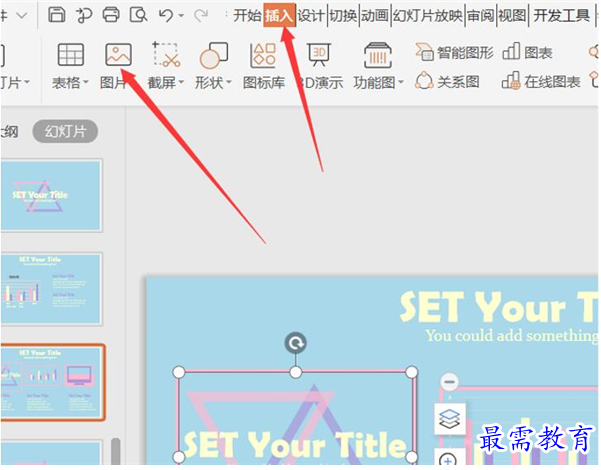601x470 pixels.
Task: Click the 形状 shapes icon
Action: (214, 55)
